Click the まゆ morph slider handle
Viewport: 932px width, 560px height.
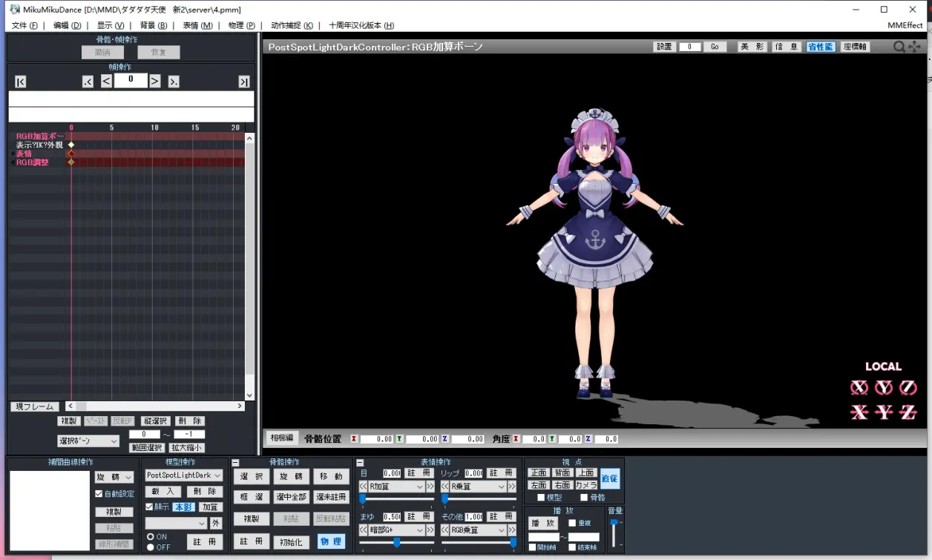397,543
